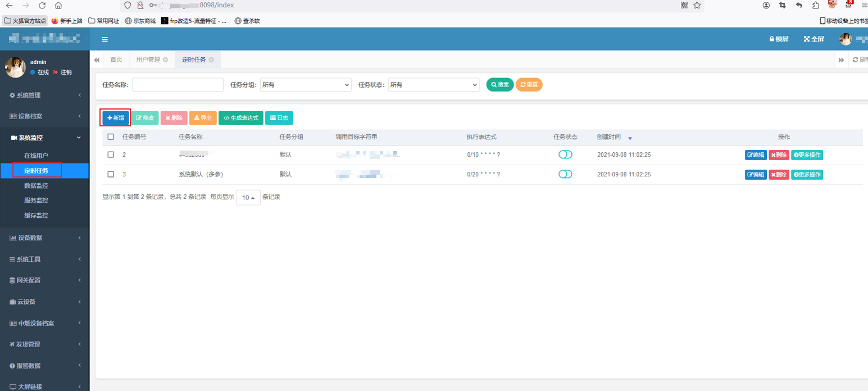Click 更多操作 for task number 3
The height and width of the screenshot is (391, 868).
pyautogui.click(x=807, y=175)
